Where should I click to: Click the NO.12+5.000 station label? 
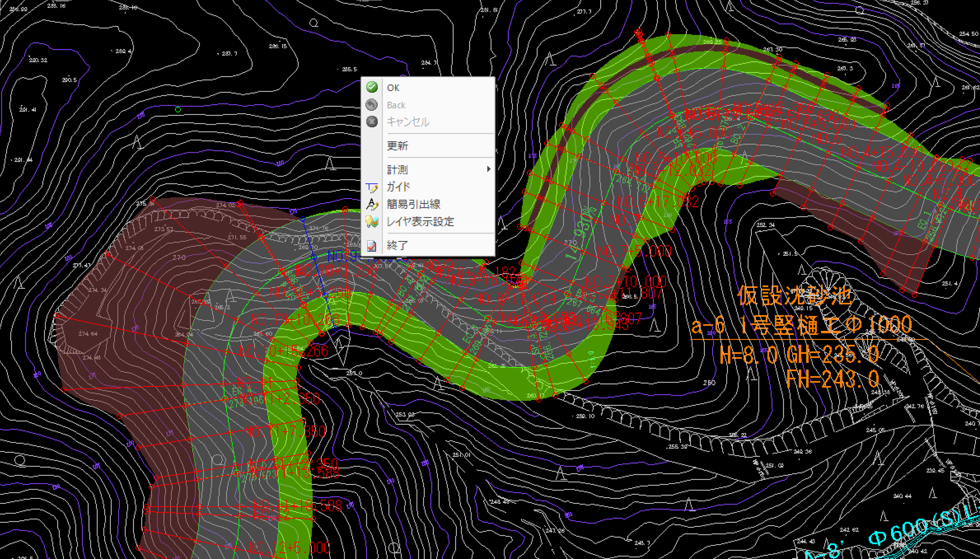pyautogui.click(x=290, y=548)
